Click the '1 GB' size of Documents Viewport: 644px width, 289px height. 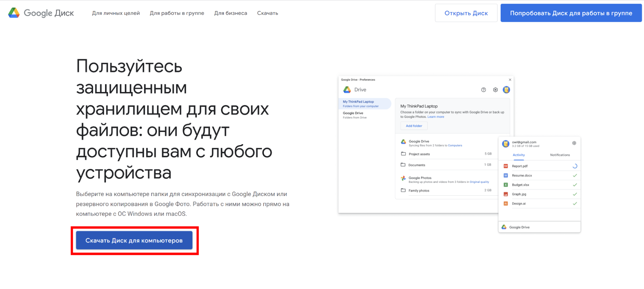point(488,165)
